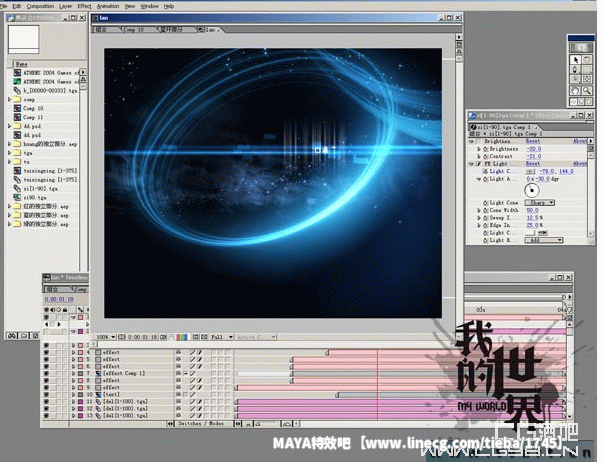This screenshot has height=462, width=604.
Task: Toggle quality switch on layer 9
Action: click(193, 387)
